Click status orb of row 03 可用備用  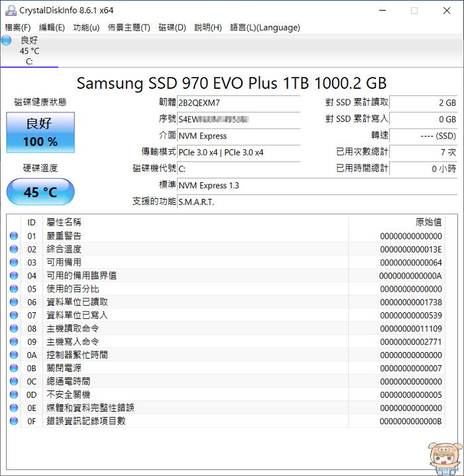click(14, 263)
